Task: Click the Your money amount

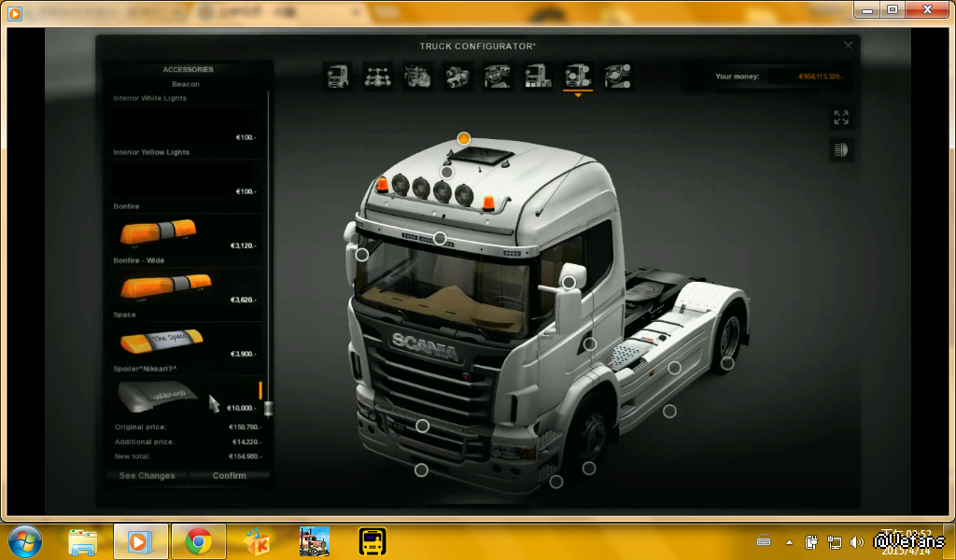Action: click(821, 77)
